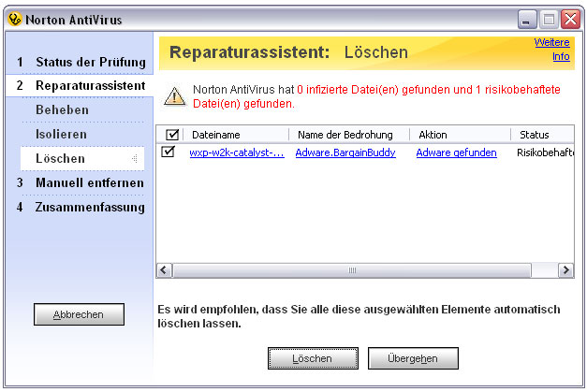
Task: Open step 1 Status der Prüfung
Action: 81,62
